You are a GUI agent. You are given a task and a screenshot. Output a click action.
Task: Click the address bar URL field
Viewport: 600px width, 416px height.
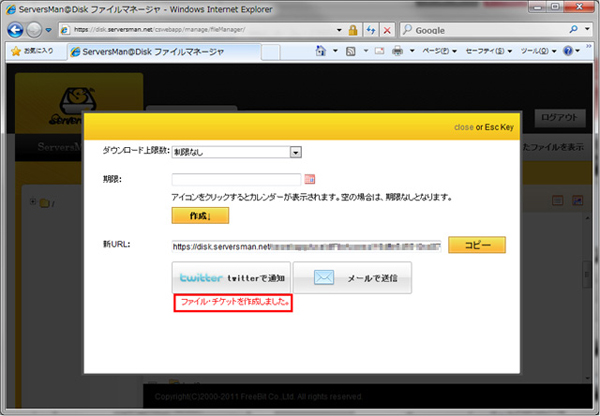point(197,29)
